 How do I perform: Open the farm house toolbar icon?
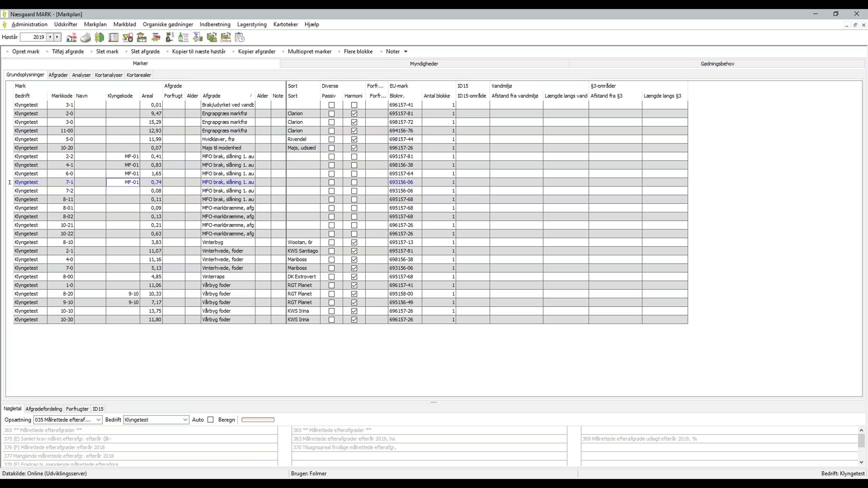[71, 37]
